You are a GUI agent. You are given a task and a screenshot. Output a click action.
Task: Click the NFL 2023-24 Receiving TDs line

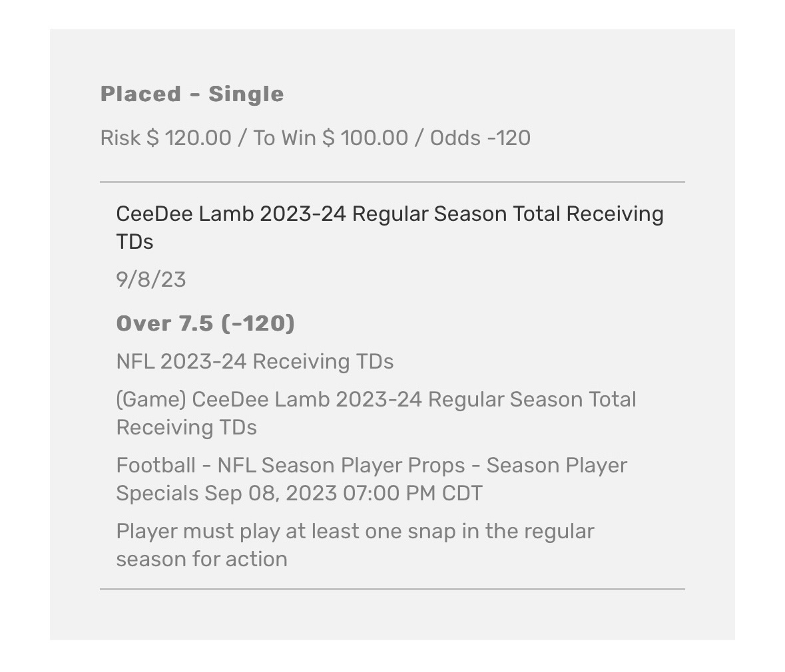[254, 361]
